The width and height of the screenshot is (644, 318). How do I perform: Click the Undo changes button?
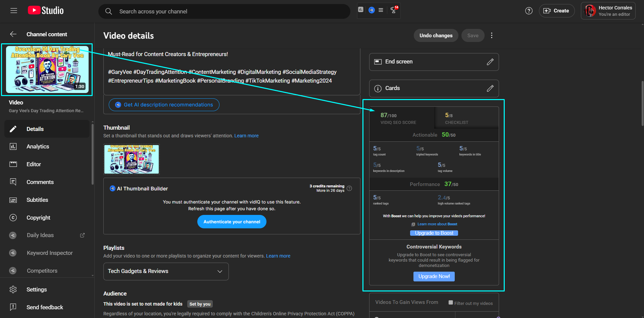click(436, 36)
